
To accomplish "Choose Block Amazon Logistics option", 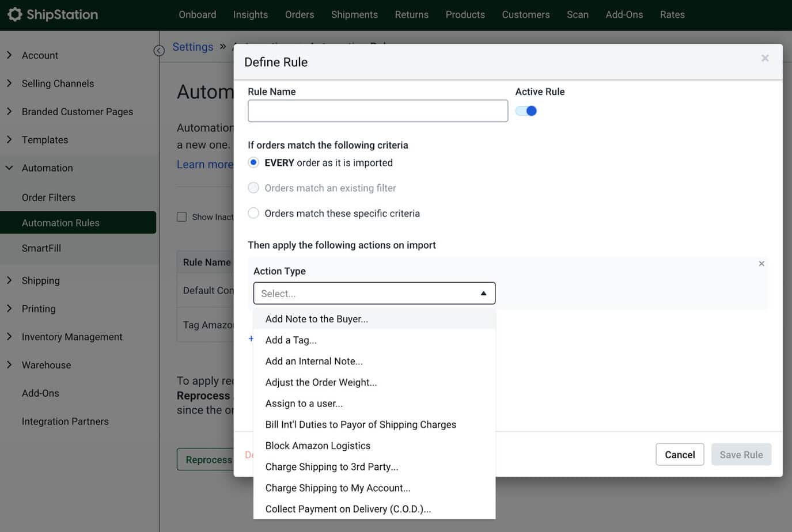I will (317, 446).
